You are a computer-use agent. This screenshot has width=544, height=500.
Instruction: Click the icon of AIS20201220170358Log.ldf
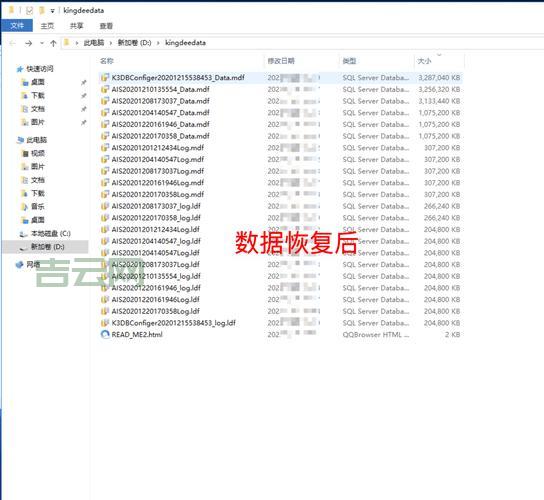coord(105,311)
